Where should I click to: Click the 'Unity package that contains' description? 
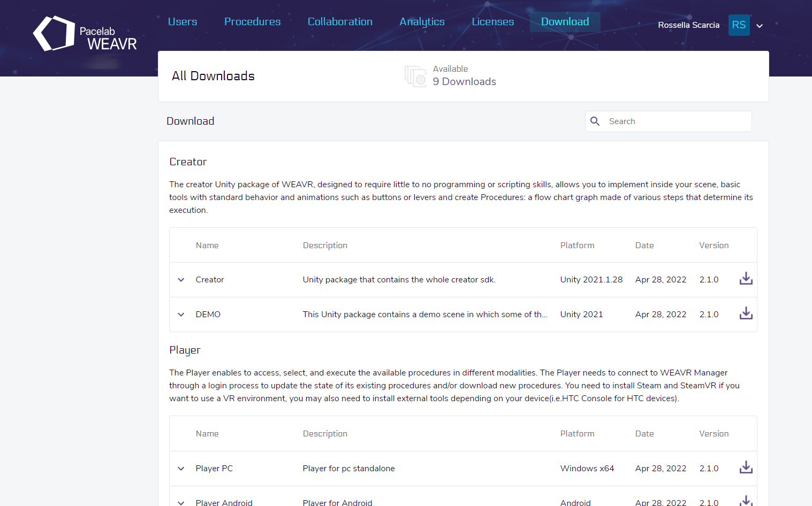pos(399,280)
